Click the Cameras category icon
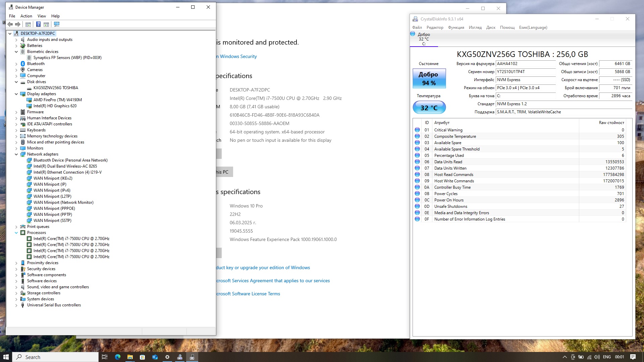Viewport: 644px width, 362px height. coord(23,70)
